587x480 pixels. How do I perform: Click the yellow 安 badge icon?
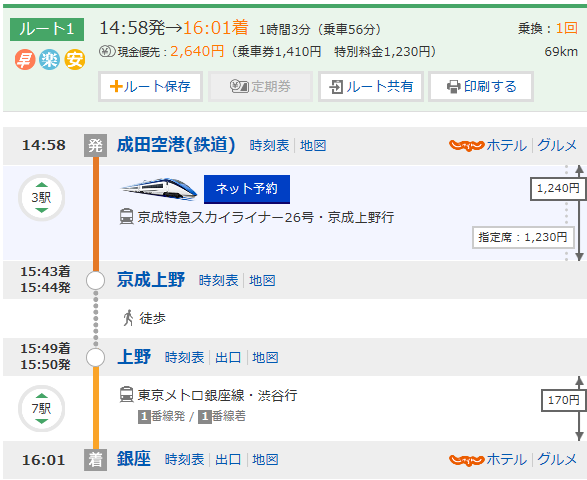tap(75, 60)
